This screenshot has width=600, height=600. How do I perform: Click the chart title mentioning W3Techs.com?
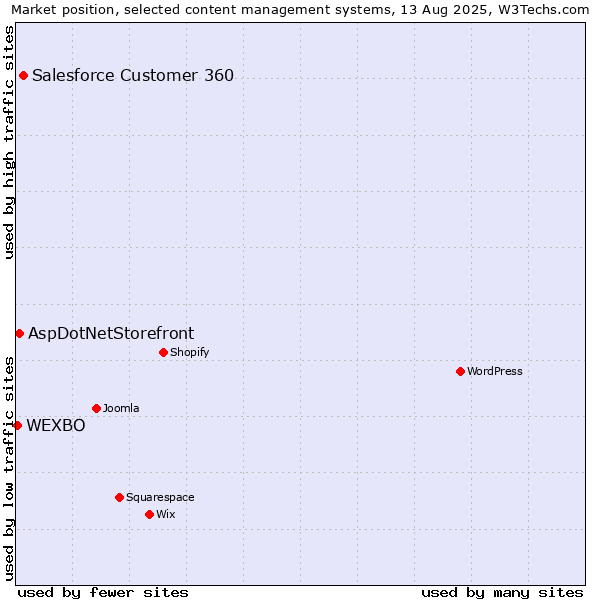click(x=300, y=10)
